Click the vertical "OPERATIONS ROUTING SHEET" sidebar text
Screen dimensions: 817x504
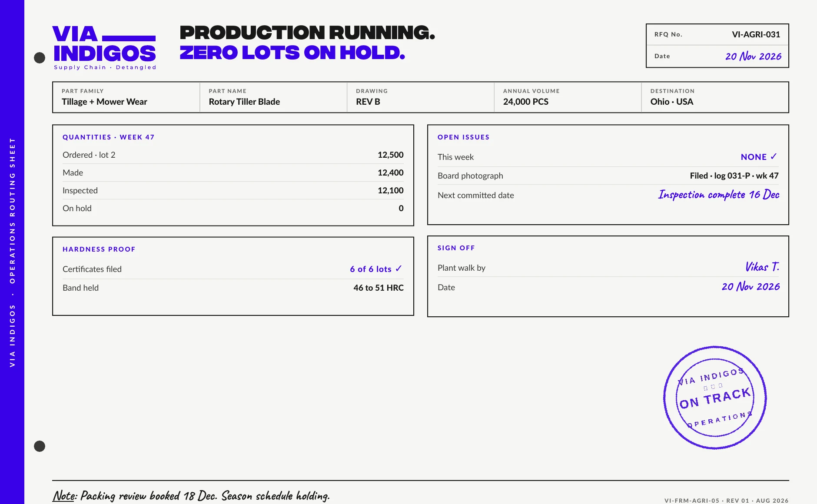click(x=12, y=210)
